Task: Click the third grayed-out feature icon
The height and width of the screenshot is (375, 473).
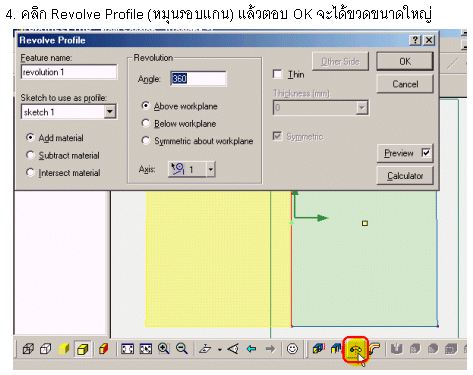Action: tap(433, 349)
